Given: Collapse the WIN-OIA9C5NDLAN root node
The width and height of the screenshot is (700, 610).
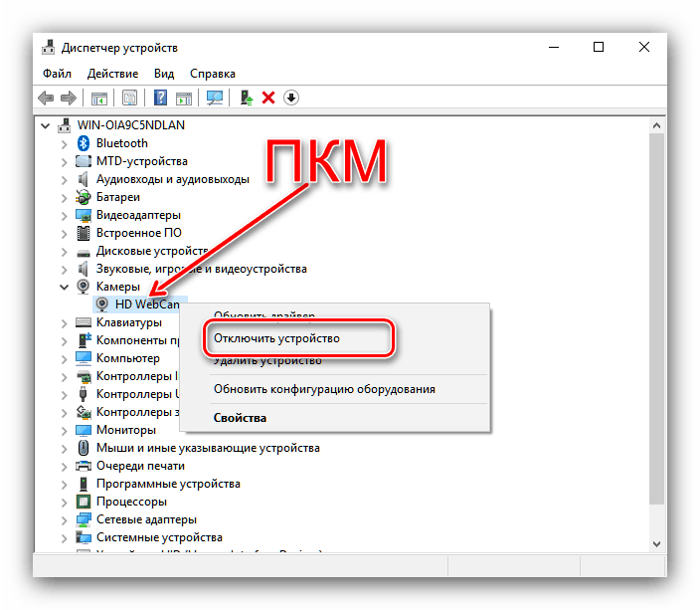Looking at the screenshot, I should pyautogui.click(x=45, y=125).
